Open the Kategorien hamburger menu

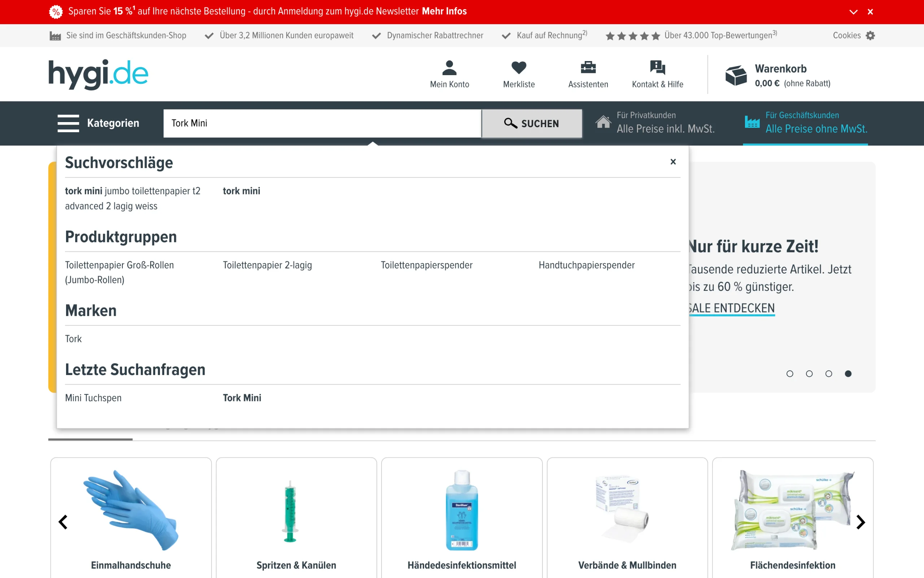point(68,123)
